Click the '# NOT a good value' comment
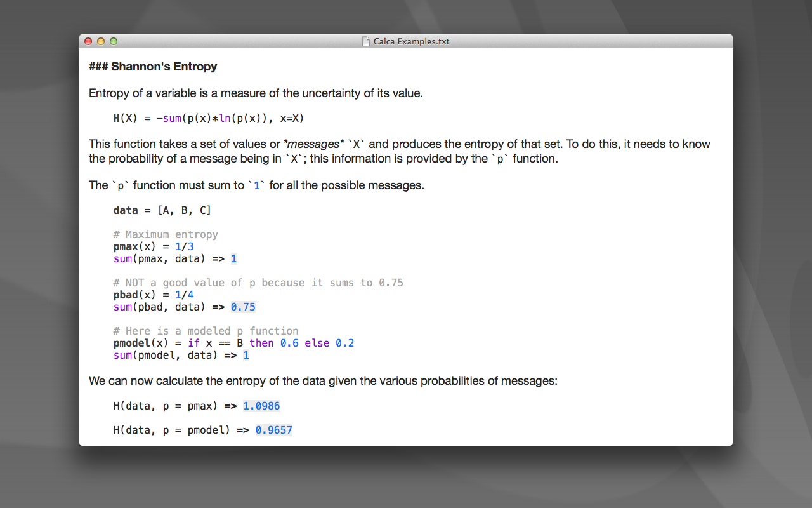812x508 pixels. [258, 283]
